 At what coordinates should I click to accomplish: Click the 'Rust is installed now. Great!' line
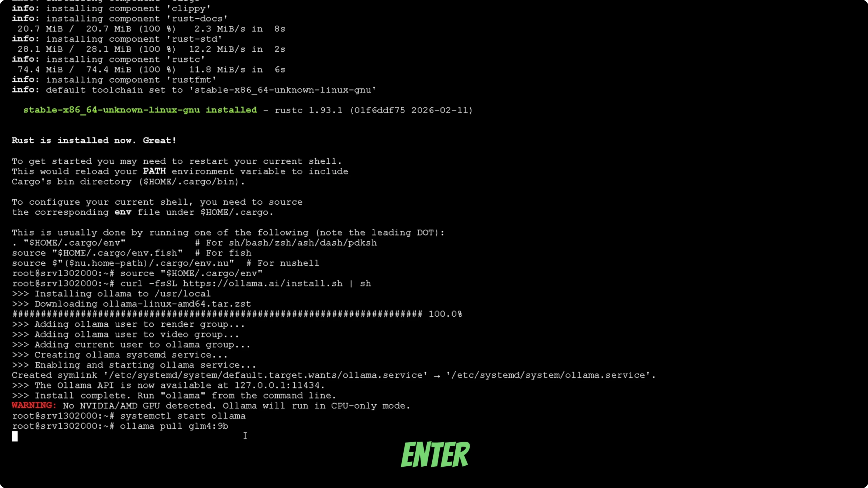[94, 141]
